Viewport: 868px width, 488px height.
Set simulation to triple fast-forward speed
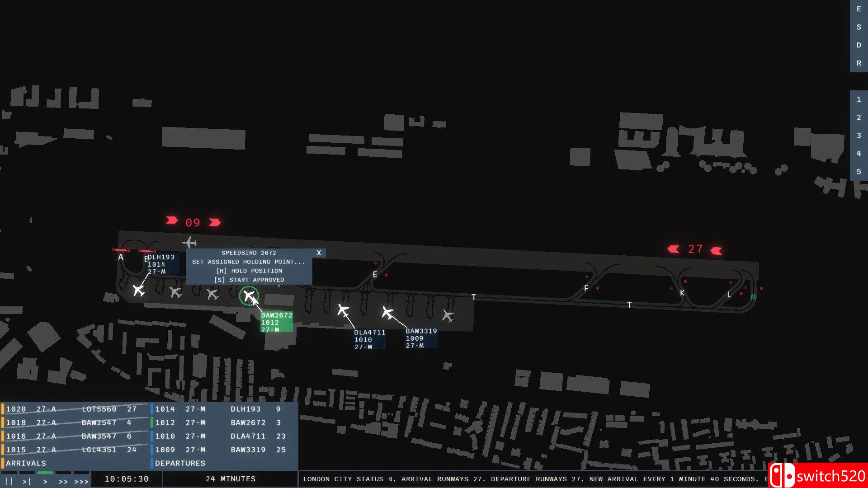click(x=81, y=481)
